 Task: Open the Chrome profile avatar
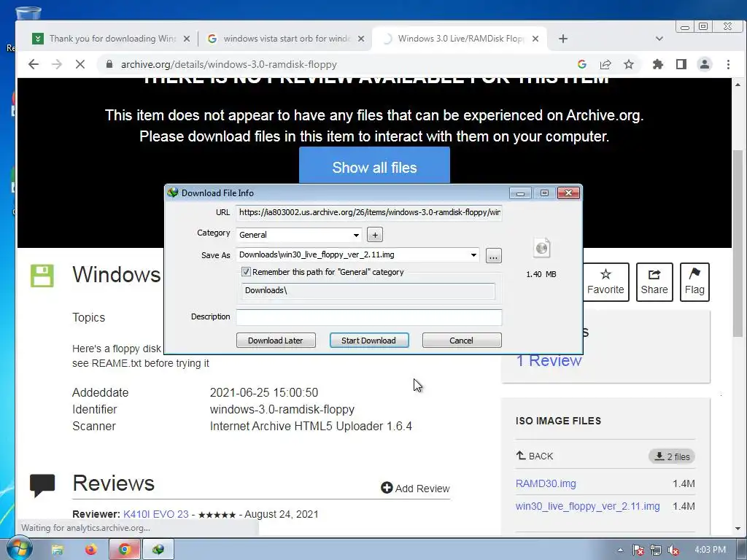(705, 64)
